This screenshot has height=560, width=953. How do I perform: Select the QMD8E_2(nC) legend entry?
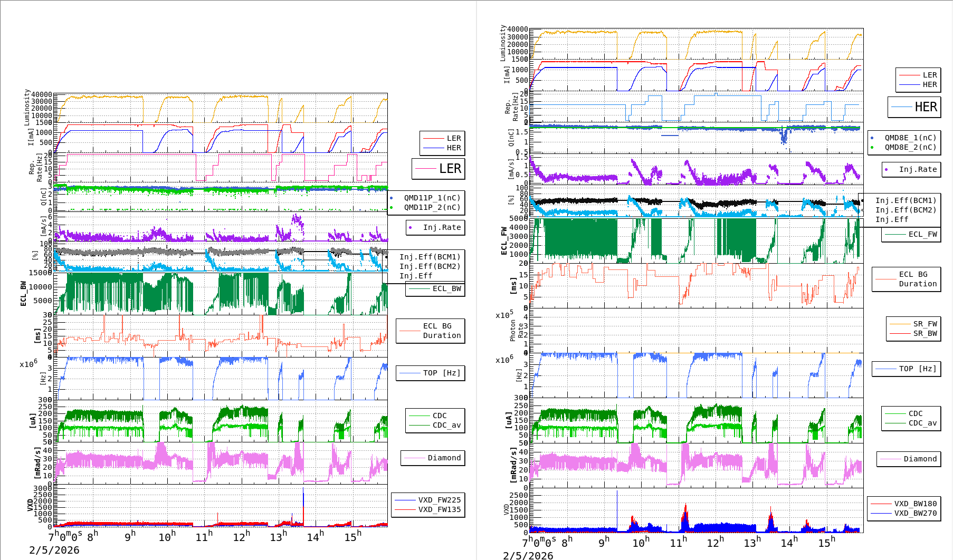(903, 147)
